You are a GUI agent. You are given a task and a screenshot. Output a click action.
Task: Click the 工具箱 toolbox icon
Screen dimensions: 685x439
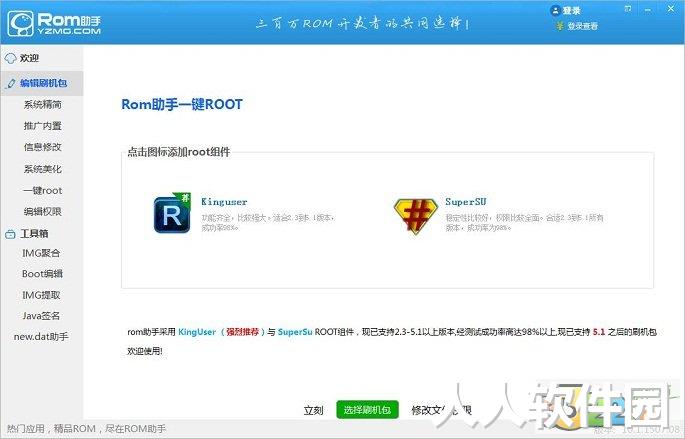point(10,234)
